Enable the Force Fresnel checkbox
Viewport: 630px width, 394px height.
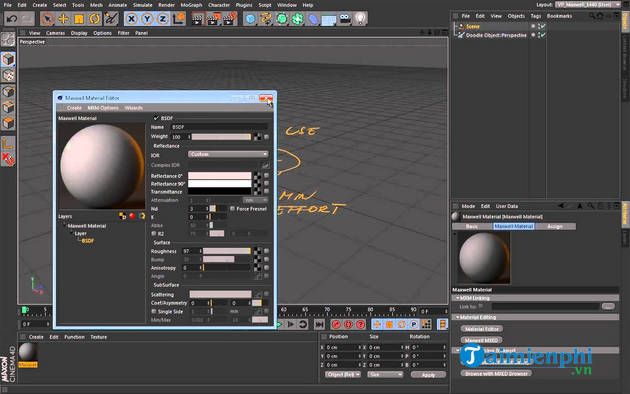(232, 209)
